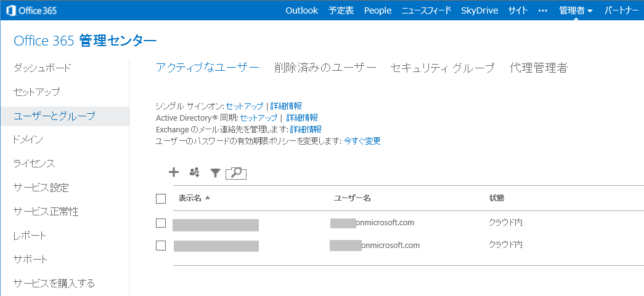Add a new user with plus icon
This screenshot has height=296, width=644.
pos(174,172)
